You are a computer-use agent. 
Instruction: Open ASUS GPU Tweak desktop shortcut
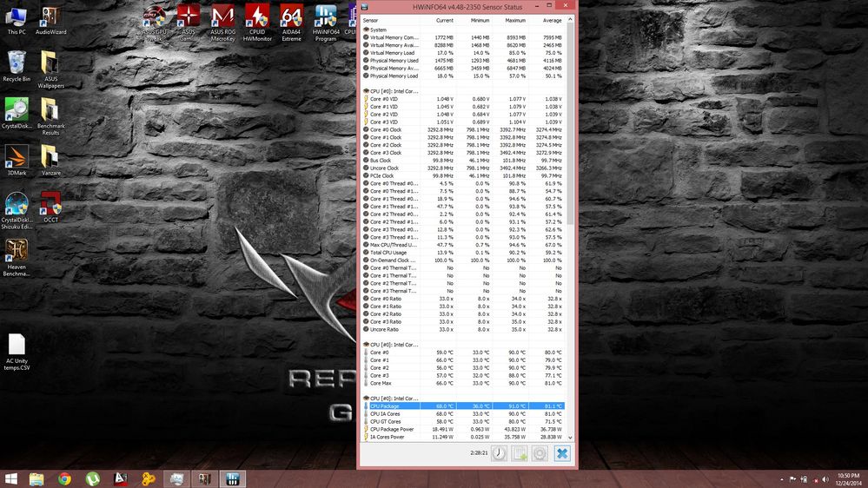(x=155, y=23)
